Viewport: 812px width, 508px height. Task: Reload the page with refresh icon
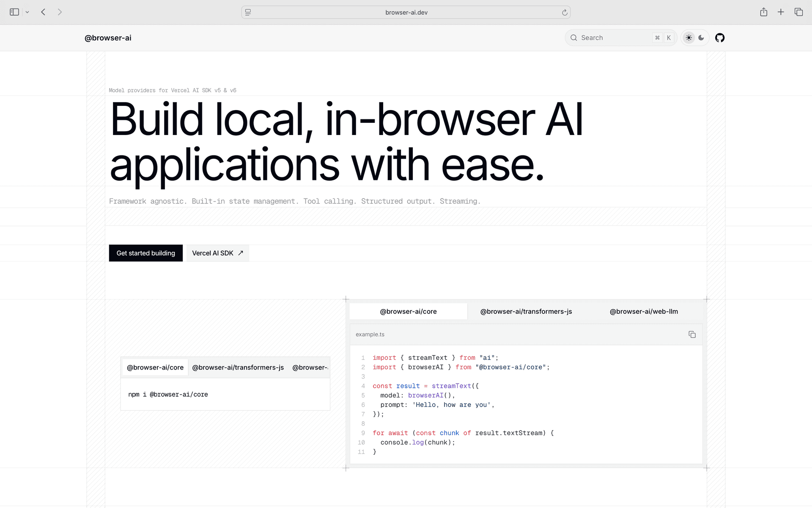[564, 12]
